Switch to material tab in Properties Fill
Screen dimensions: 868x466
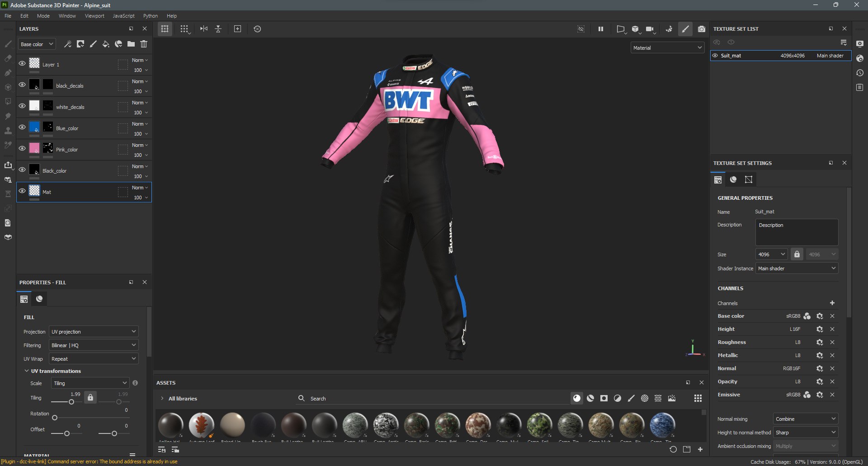tap(39, 299)
